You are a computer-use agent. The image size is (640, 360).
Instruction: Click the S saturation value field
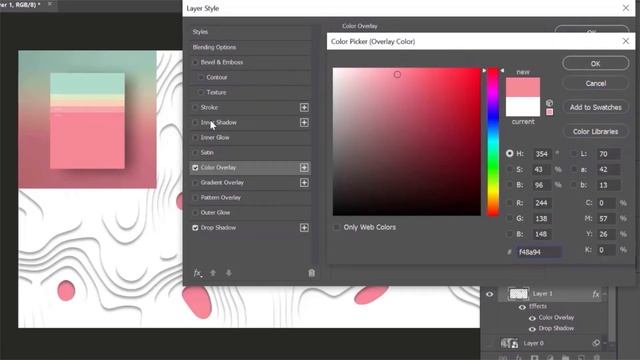[542, 169]
